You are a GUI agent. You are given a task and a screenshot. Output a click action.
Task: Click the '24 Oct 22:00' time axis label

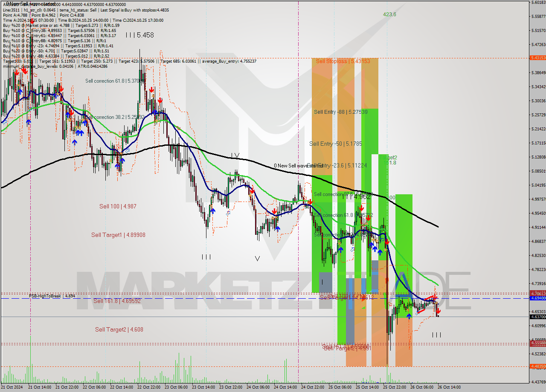point(312,387)
